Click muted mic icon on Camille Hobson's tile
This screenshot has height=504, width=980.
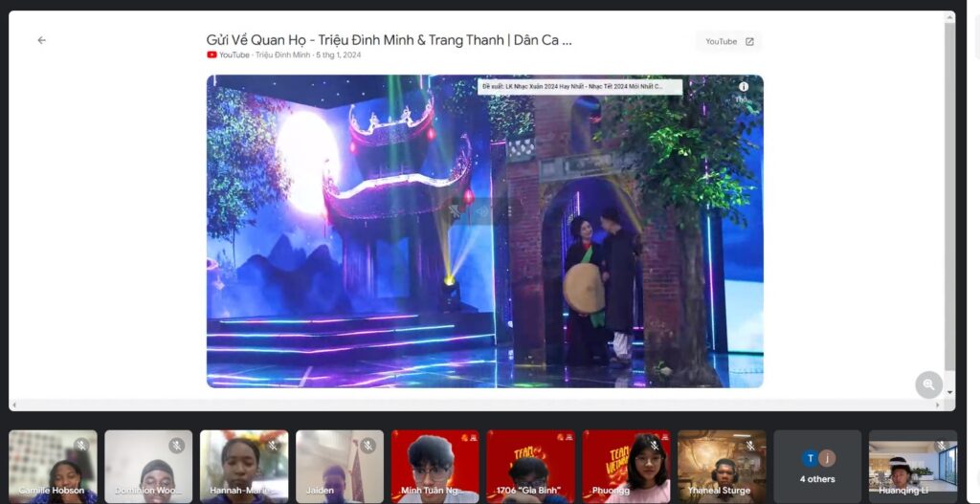coord(81,446)
